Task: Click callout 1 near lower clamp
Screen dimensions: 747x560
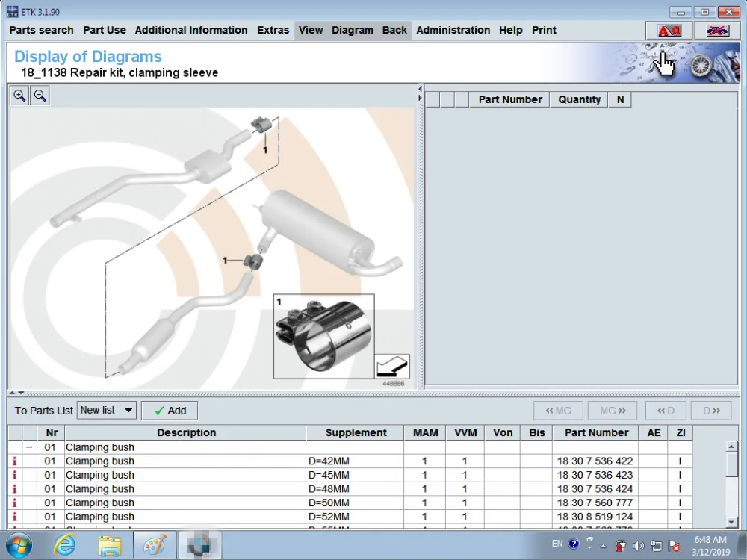Action: pos(225,261)
